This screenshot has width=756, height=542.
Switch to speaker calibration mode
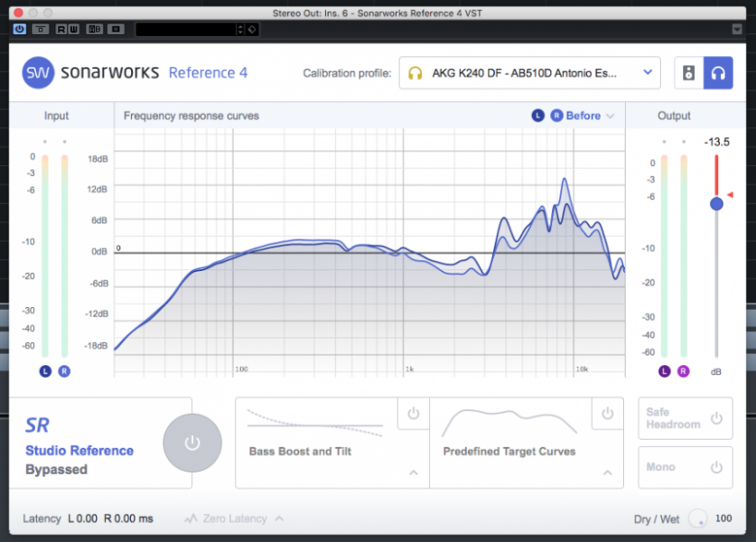[x=688, y=73]
